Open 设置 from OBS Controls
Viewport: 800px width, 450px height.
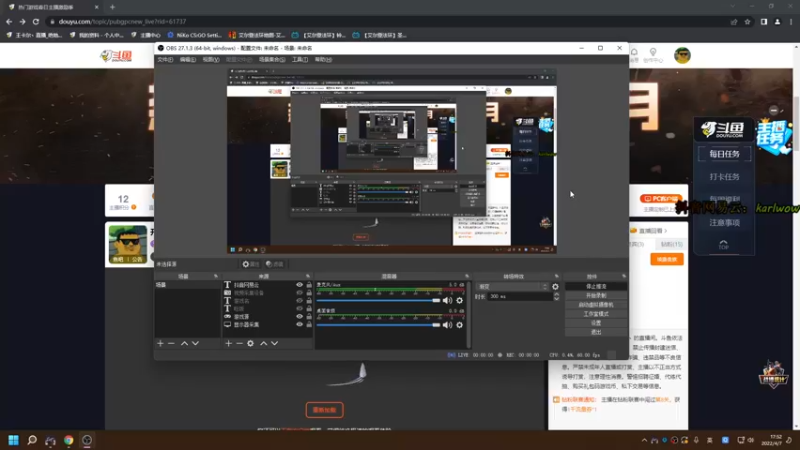coord(596,323)
